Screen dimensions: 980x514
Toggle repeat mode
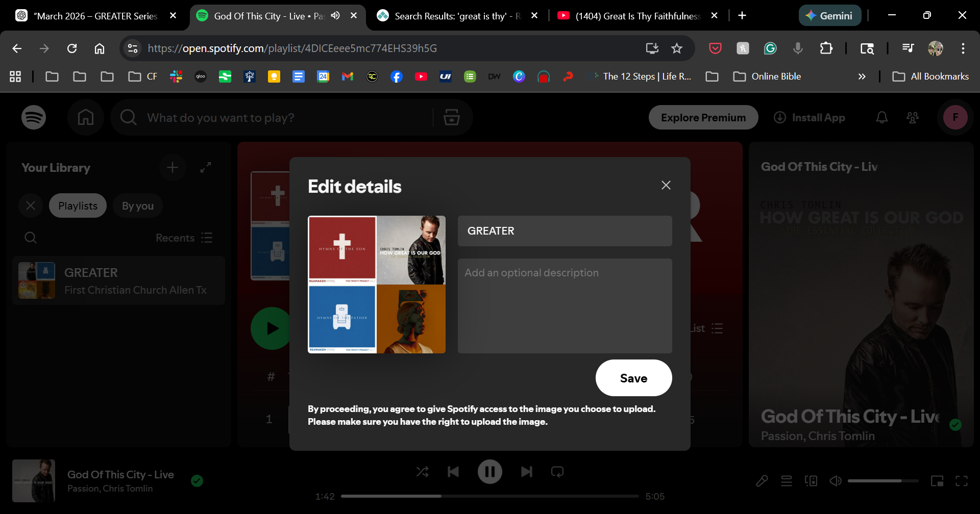coord(557,472)
